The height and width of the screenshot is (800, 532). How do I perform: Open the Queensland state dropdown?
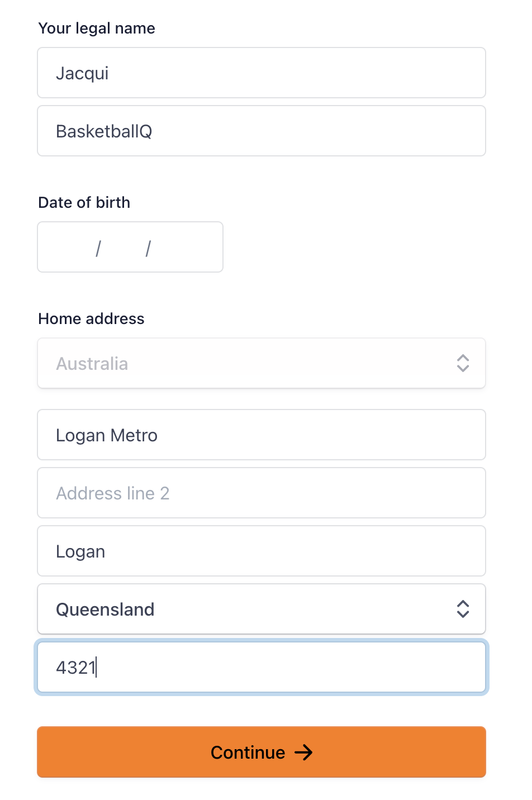(262, 609)
